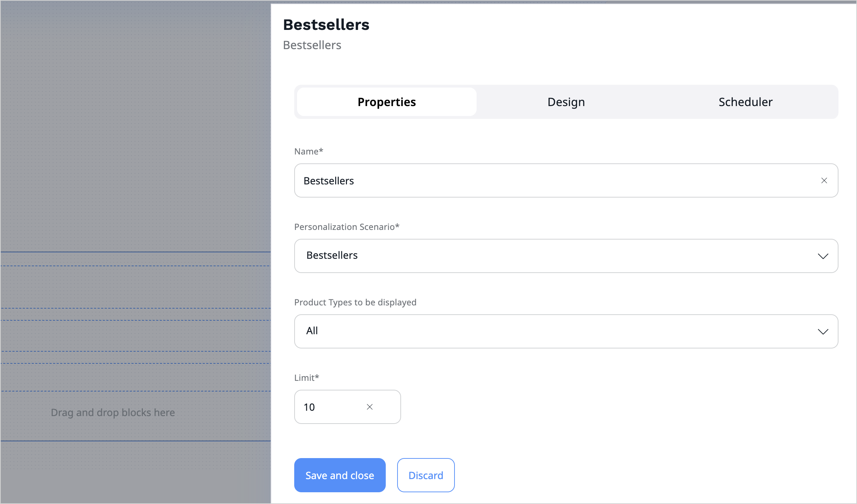Select the Bestsellers scenario value
Viewport: 857px width, 504px height.
click(x=332, y=255)
